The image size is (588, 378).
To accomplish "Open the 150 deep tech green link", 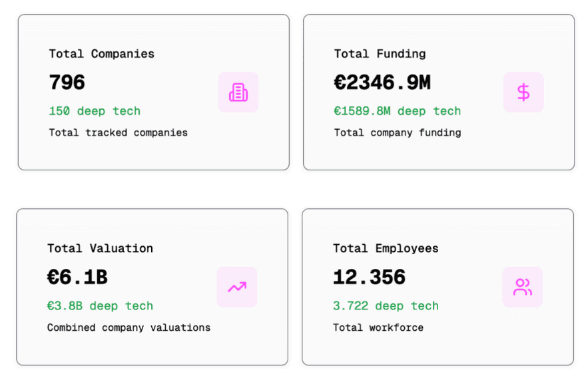I will [95, 111].
